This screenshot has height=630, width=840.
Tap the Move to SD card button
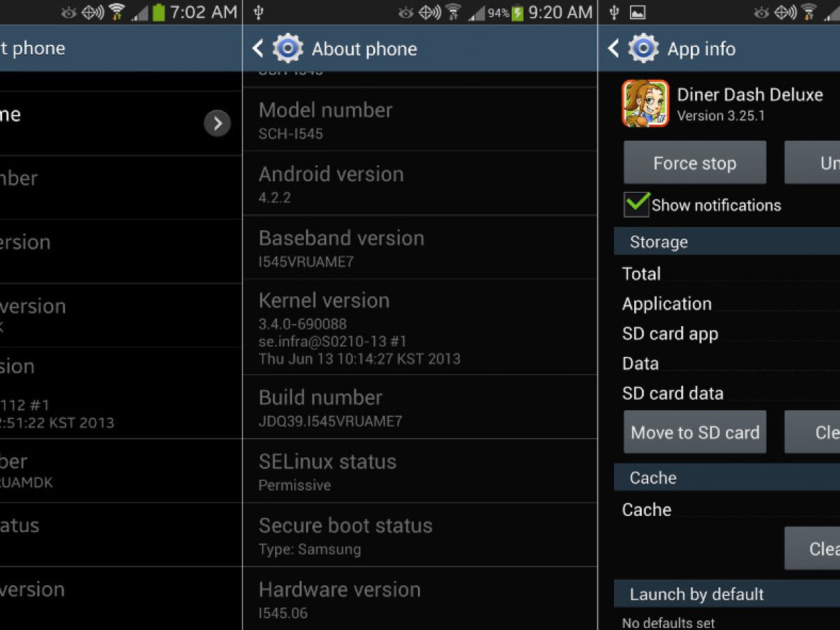(695, 432)
